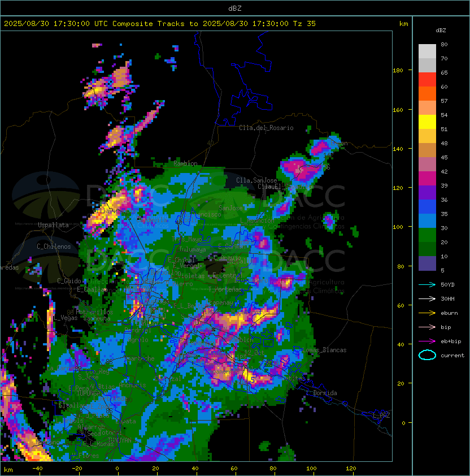Click the 65 value on the dBZ scale

[444, 72]
